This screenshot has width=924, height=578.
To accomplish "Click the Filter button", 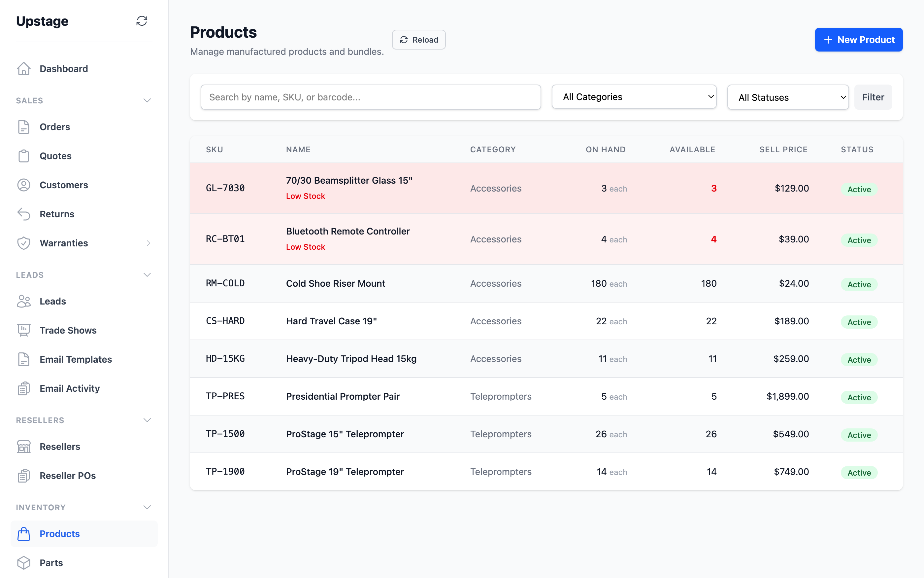I will [x=873, y=97].
